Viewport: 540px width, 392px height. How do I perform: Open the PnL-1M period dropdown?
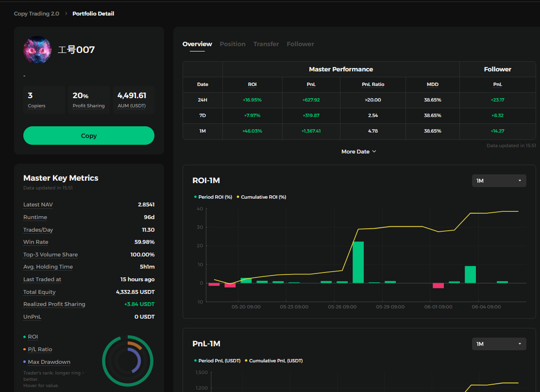point(499,344)
